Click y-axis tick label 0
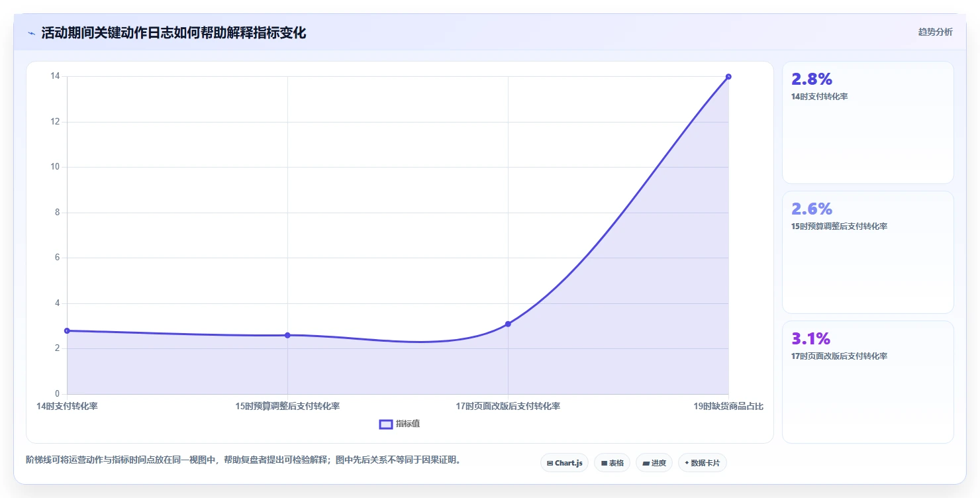Viewport: 980px width, 498px height. (57, 394)
